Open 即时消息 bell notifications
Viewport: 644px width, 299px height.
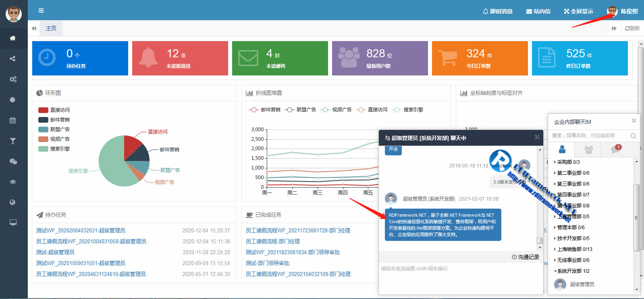click(498, 11)
